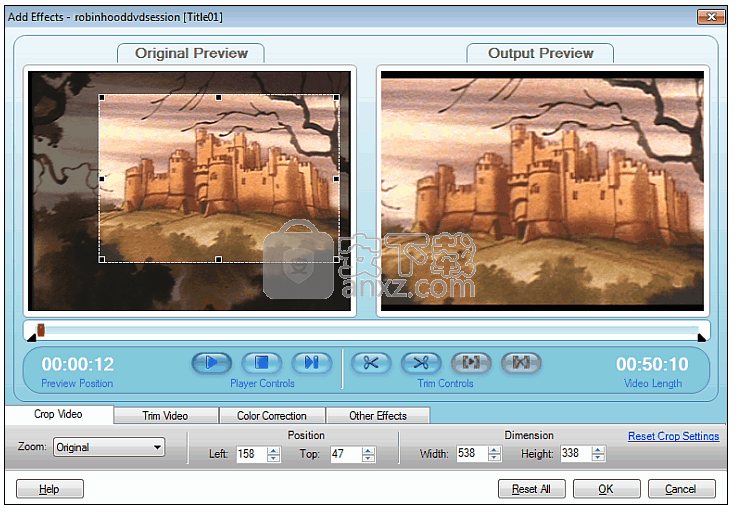Click the Play button in Player Controls
Image resolution: width=742 pixels, height=521 pixels.
tap(212, 363)
